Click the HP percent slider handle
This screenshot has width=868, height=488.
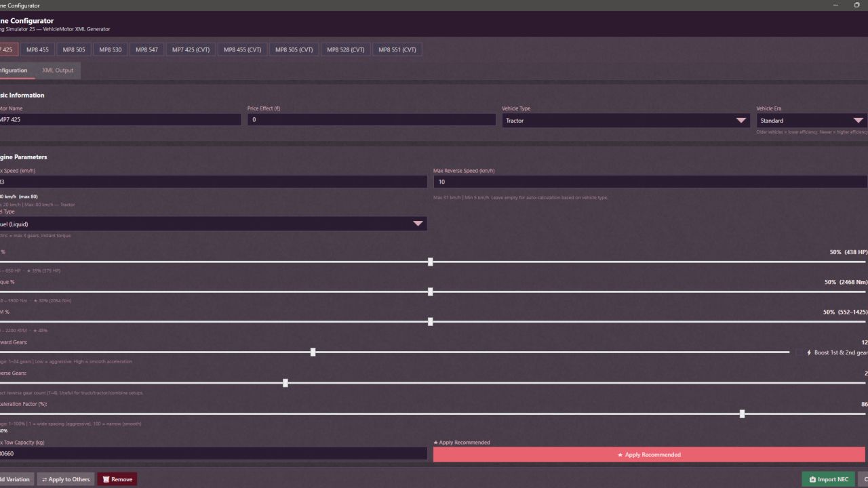point(431,262)
